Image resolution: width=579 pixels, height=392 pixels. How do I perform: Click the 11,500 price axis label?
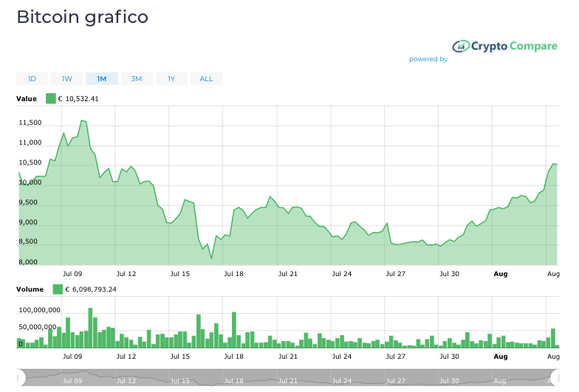coord(30,123)
